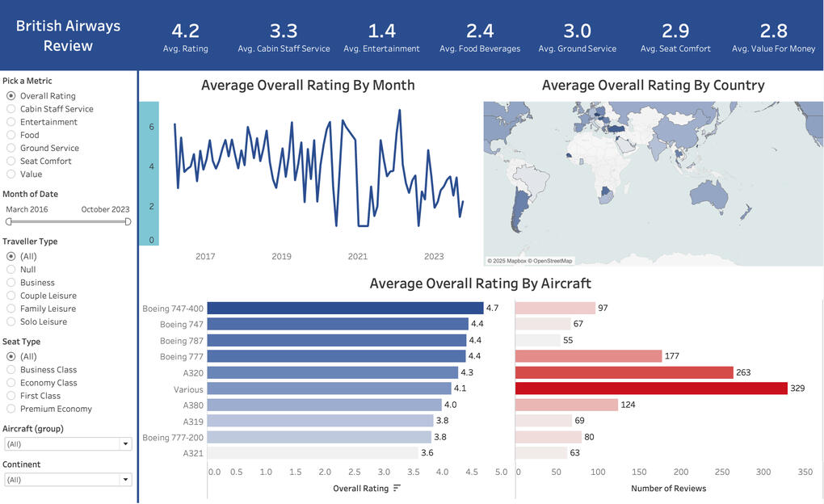Click the 263 reviews bar for A320
The width and height of the screenshot is (824, 504).
(624, 372)
